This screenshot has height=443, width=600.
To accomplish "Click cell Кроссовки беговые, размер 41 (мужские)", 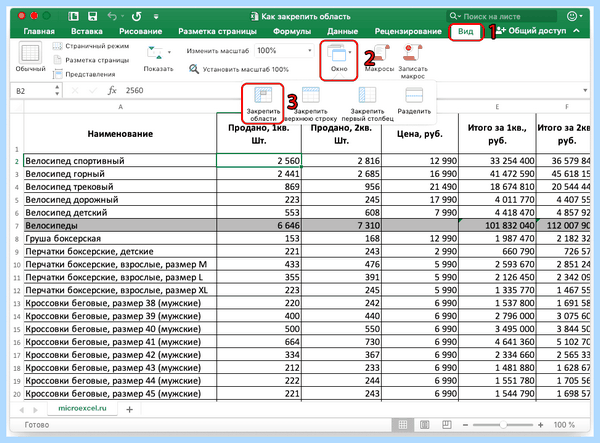I will pyautogui.click(x=120, y=342).
